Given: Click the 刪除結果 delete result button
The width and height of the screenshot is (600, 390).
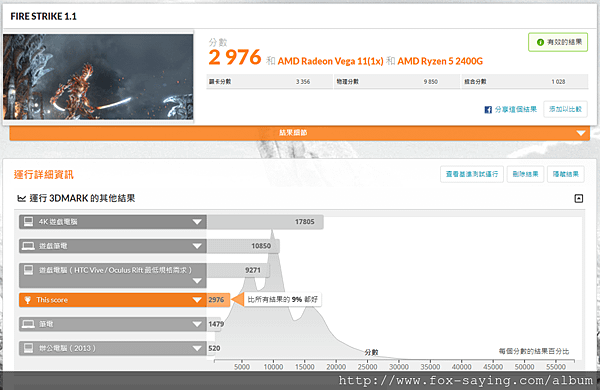Looking at the screenshot, I should 525,174.
